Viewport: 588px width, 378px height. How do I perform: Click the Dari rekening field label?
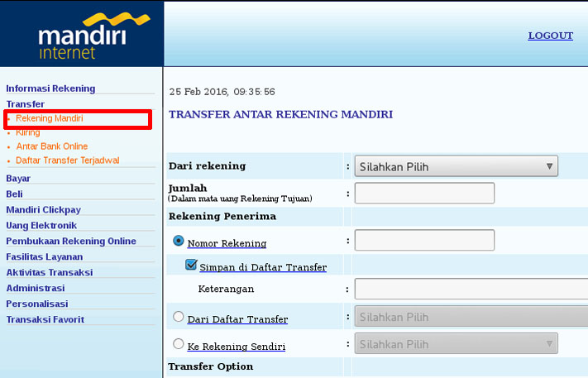[x=208, y=166]
